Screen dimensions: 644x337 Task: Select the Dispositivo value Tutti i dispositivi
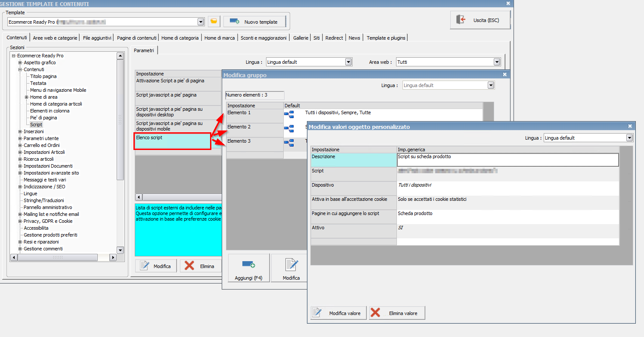(x=508, y=188)
